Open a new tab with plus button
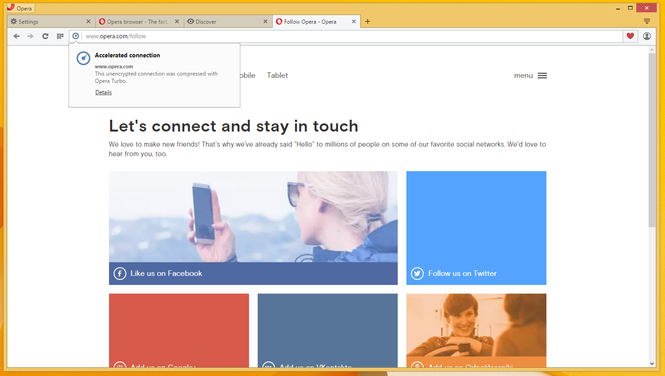The image size is (665, 376). point(367,22)
